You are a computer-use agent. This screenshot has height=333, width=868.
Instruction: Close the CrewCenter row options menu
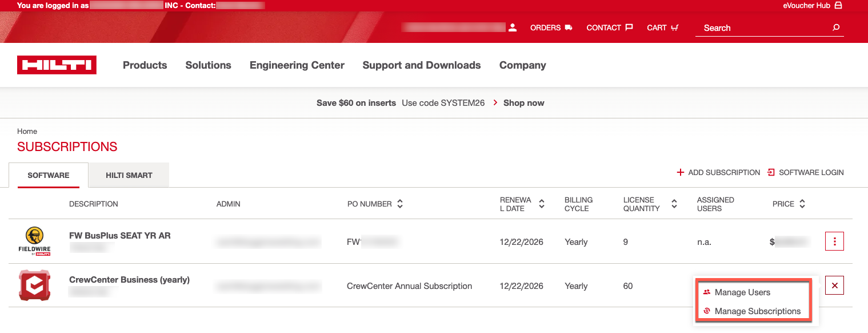click(x=835, y=285)
